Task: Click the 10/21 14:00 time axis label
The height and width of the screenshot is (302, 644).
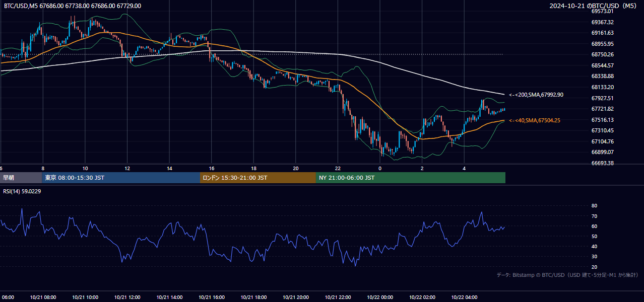Action: pos(169,297)
